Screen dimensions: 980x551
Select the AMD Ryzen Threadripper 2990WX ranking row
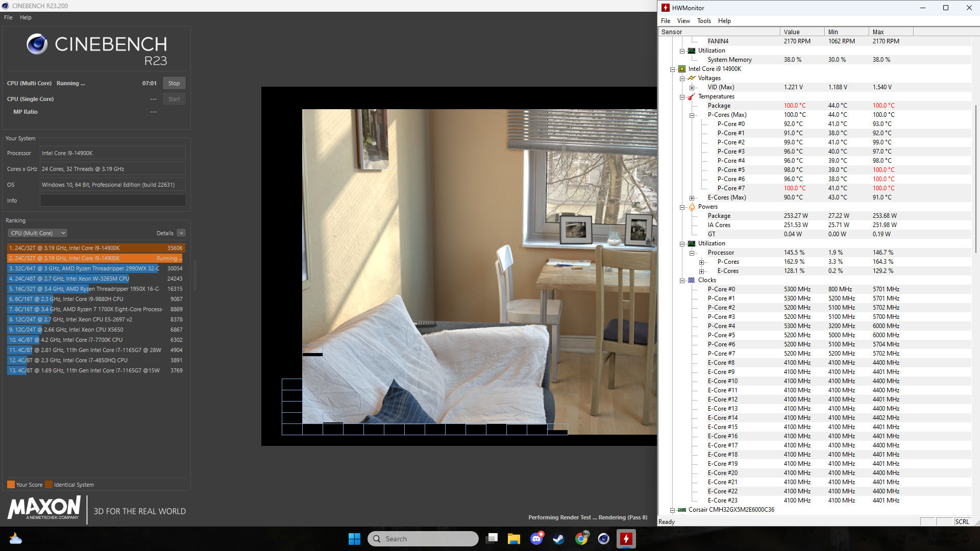click(x=96, y=268)
